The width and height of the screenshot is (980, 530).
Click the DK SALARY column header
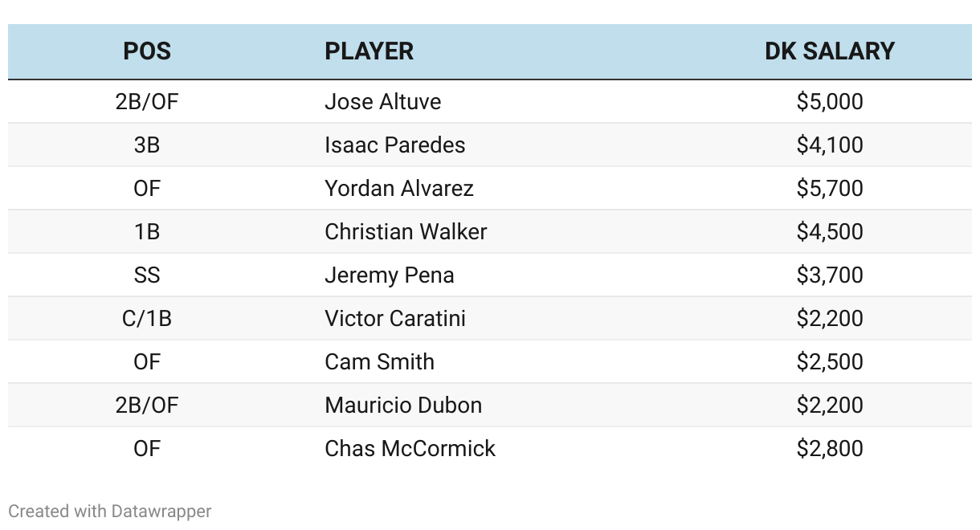(830, 51)
